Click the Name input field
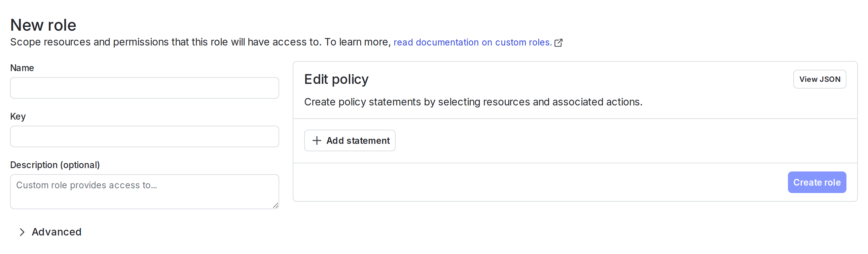Image resolution: width=868 pixels, height=254 pixels. tap(144, 88)
